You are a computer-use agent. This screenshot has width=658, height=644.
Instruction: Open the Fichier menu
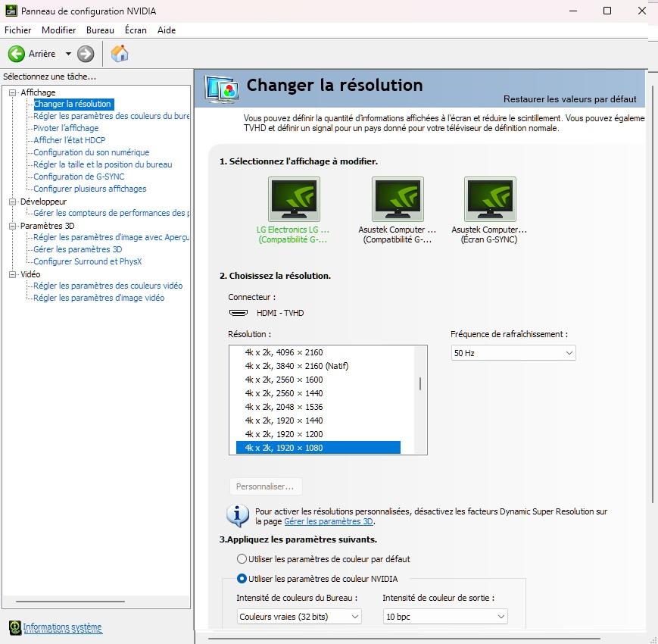coord(17,30)
